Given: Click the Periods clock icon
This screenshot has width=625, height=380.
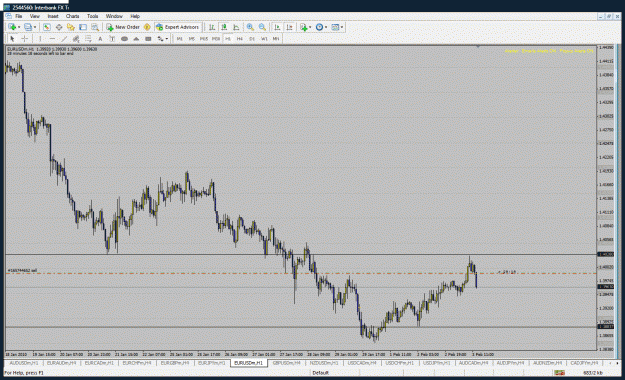Looking at the screenshot, I should click(319, 27).
